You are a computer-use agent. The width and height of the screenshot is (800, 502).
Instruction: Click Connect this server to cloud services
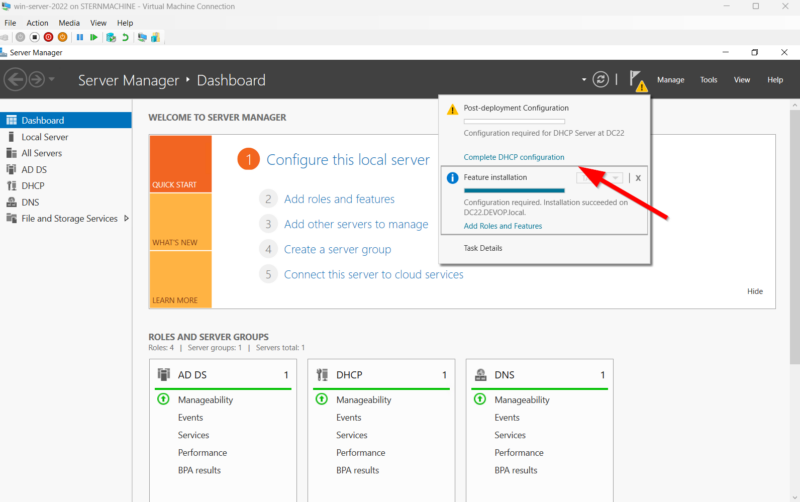(x=373, y=274)
